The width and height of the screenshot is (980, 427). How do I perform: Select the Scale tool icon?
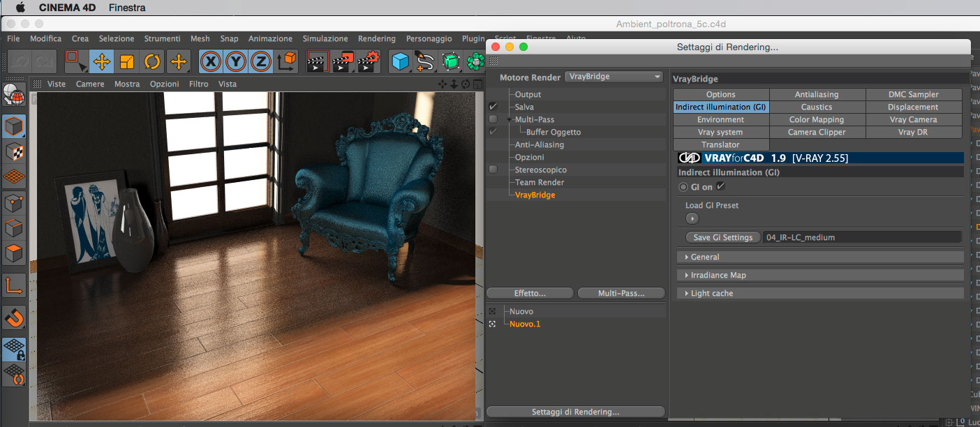pyautogui.click(x=127, y=61)
